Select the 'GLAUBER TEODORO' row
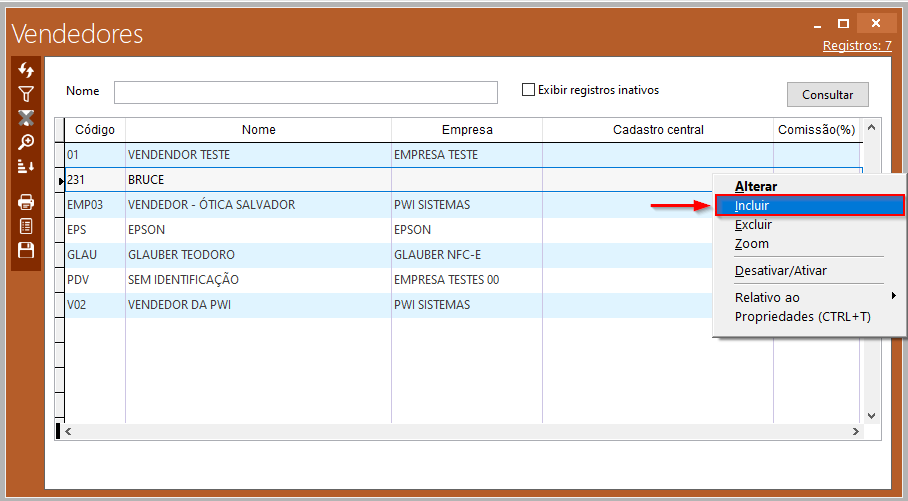Screen dimensions: 908x501 181,255
